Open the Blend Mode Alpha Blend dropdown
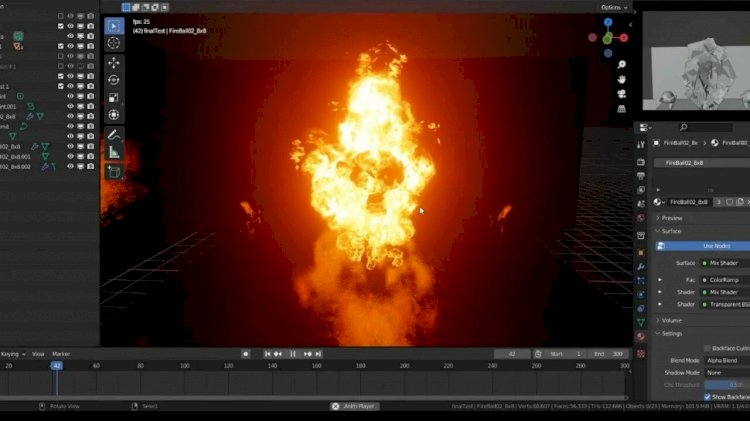This screenshot has width=750, height=421. click(x=726, y=360)
